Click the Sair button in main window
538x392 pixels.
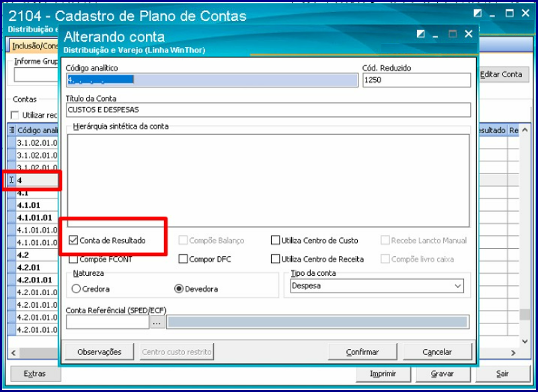click(x=502, y=373)
